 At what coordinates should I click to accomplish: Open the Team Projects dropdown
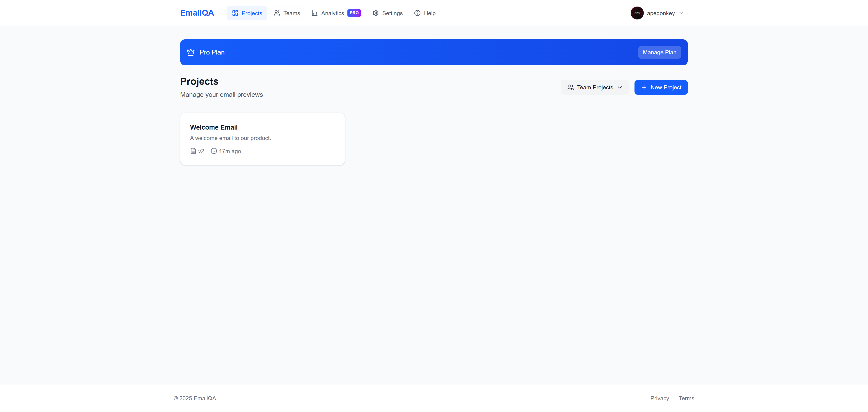[595, 87]
